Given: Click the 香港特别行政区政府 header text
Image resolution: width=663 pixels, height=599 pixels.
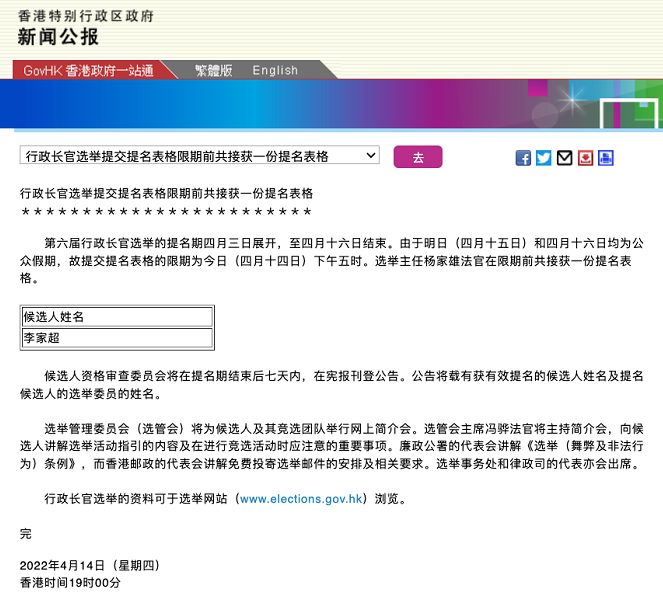Looking at the screenshot, I should coord(86,15).
